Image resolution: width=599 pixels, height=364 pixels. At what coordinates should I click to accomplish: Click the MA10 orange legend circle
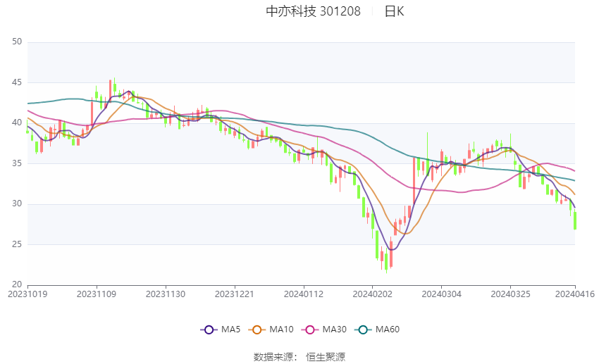point(257,330)
